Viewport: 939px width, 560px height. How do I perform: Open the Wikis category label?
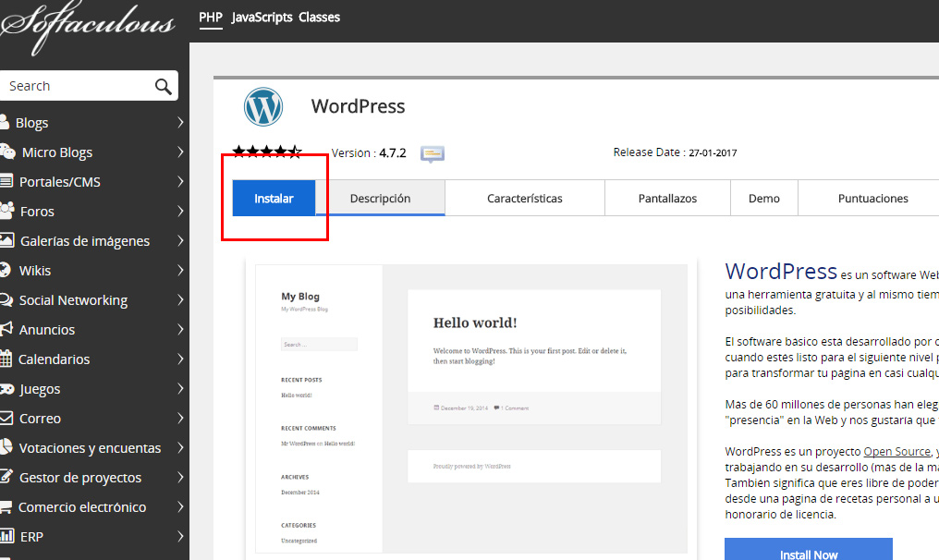coord(35,271)
